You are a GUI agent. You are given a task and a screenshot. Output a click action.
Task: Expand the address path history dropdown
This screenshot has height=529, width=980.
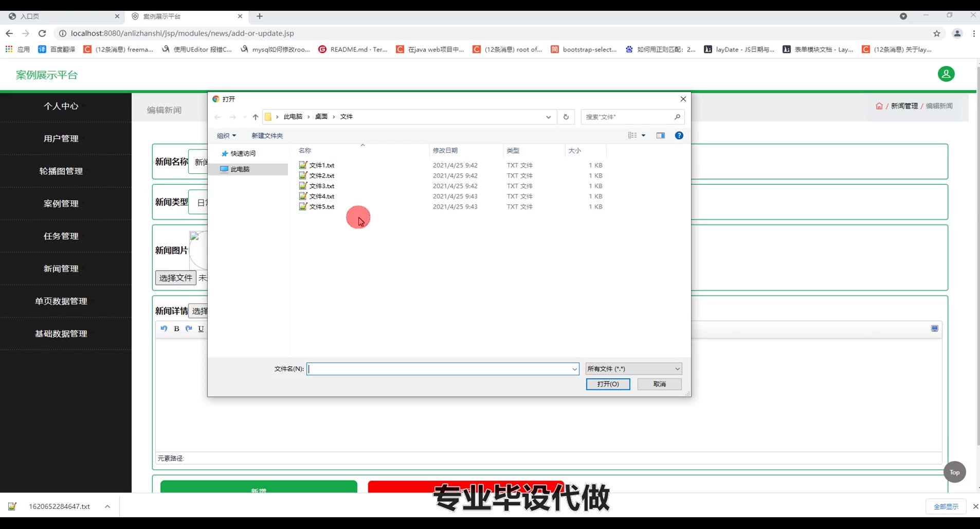coord(549,117)
